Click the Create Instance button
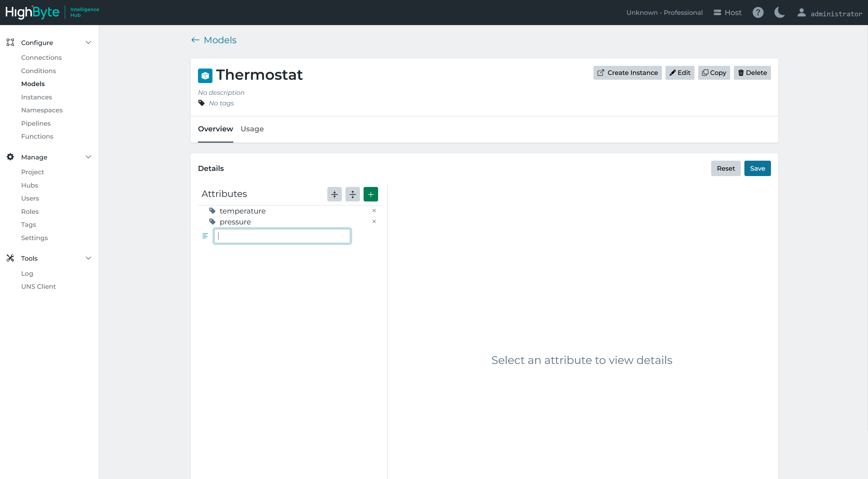 click(x=627, y=73)
